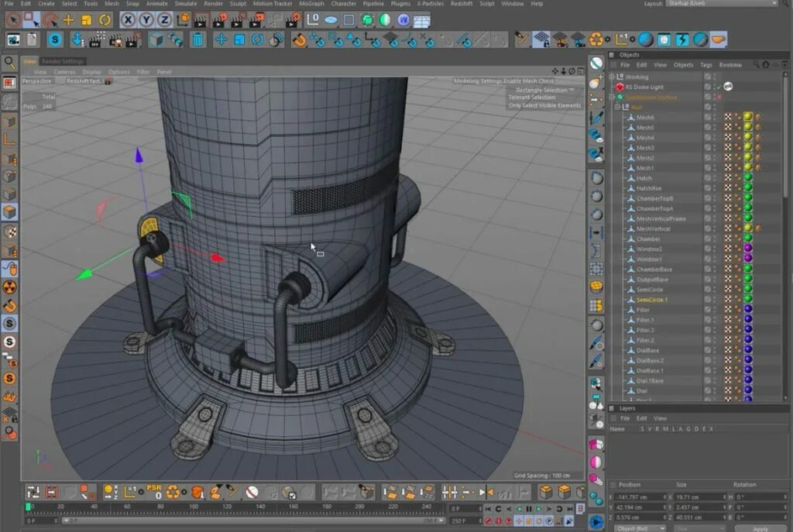Collapse the Null object hierarchy
Viewport: 793px width, 532px height.
click(x=616, y=107)
